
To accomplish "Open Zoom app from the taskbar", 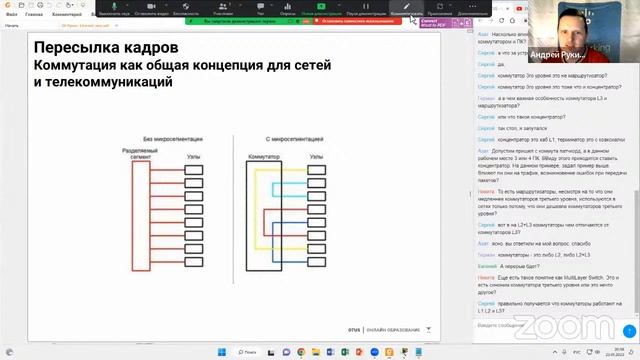I will pyautogui.click(x=374, y=352).
